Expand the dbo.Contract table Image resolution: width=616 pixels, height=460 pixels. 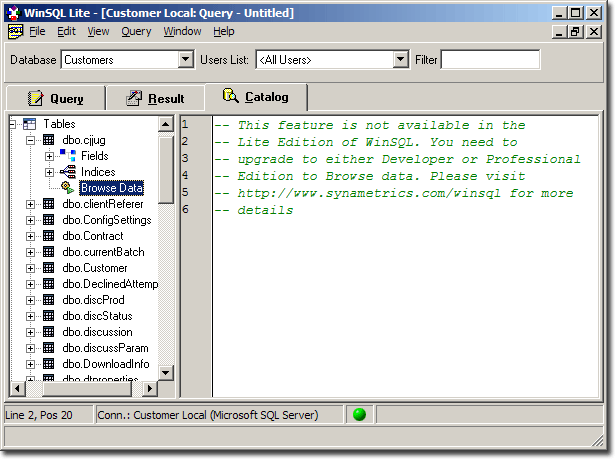(x=30, y=236)
